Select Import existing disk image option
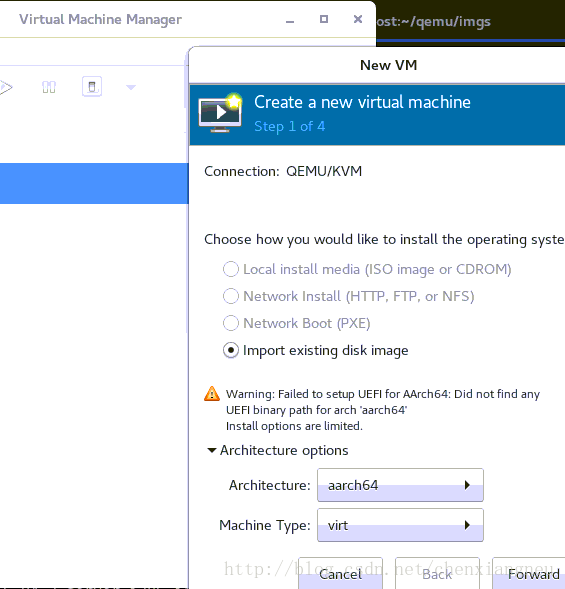Viewport: 565px width, 589px height. click(x=231, y=350)
